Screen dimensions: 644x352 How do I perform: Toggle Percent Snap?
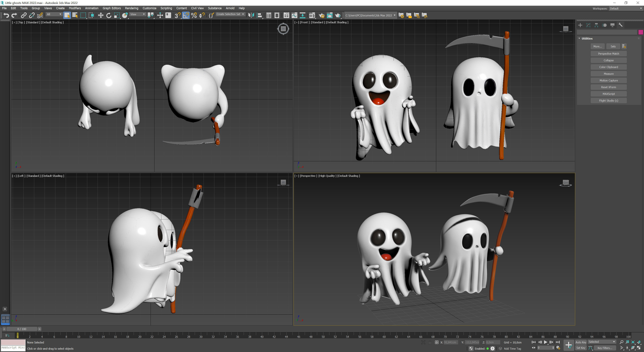[194, 15]
